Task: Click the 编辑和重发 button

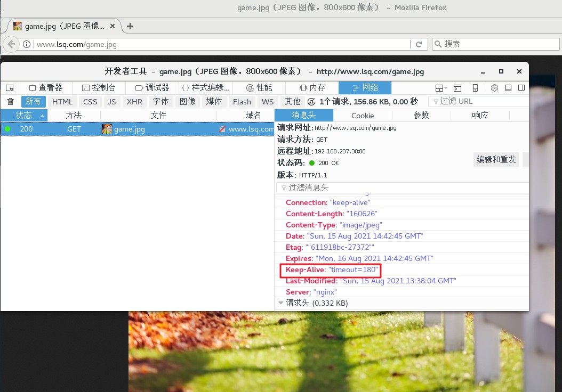Action: pos(496,159)
